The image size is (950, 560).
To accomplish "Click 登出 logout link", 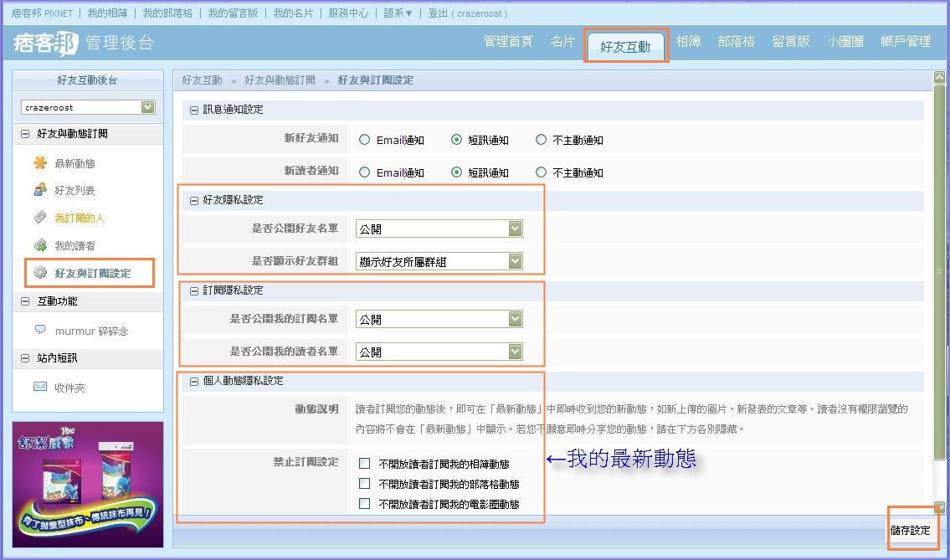I will (x=438, y=13).
